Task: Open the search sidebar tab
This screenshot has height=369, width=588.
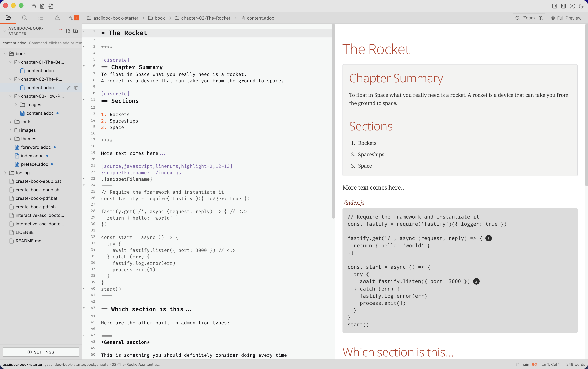Action: tap(24, 18)
